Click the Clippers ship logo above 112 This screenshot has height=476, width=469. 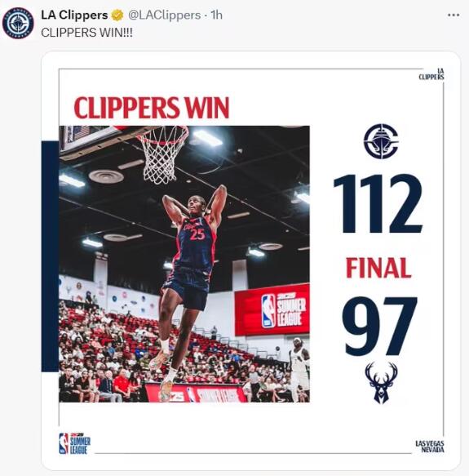[381, 141]
